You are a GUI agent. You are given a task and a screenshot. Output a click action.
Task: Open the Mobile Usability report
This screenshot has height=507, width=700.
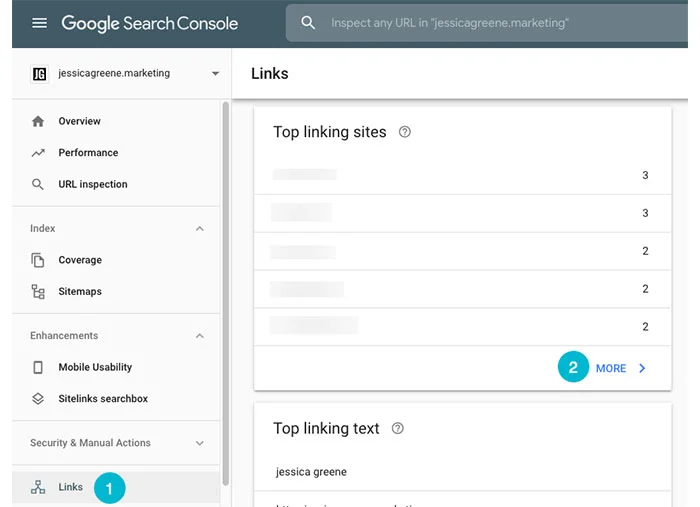pos(95,367)
